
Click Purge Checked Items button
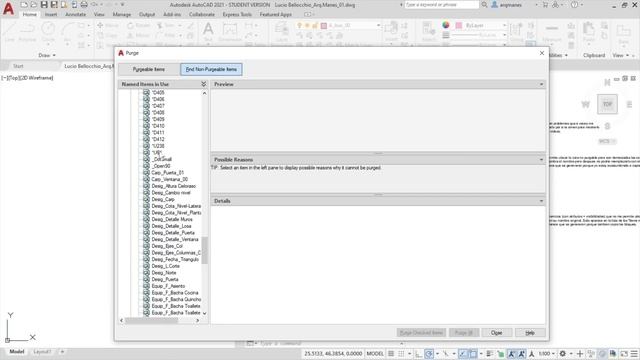[x=421, y=333]
